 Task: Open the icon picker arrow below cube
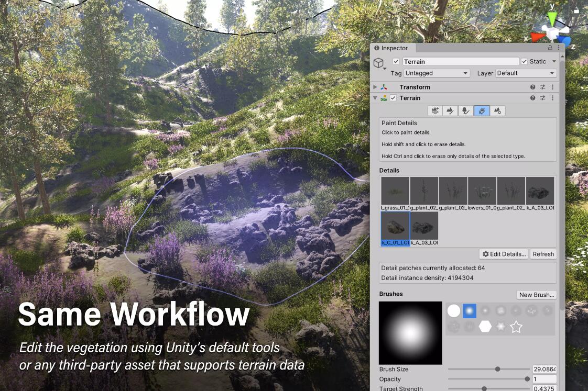[x=385, y=69]
